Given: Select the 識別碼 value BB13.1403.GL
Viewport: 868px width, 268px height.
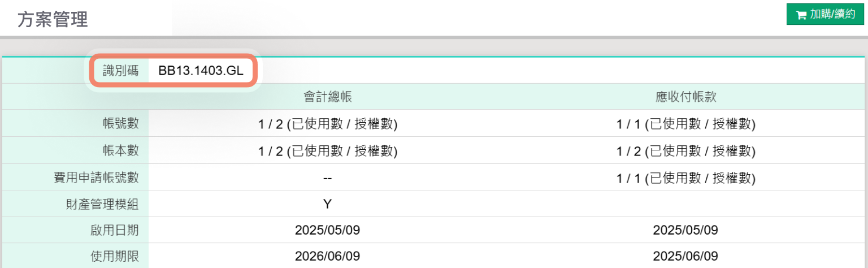Looking at the screenshot, I should pyautogui.click(x=201, y=71).
